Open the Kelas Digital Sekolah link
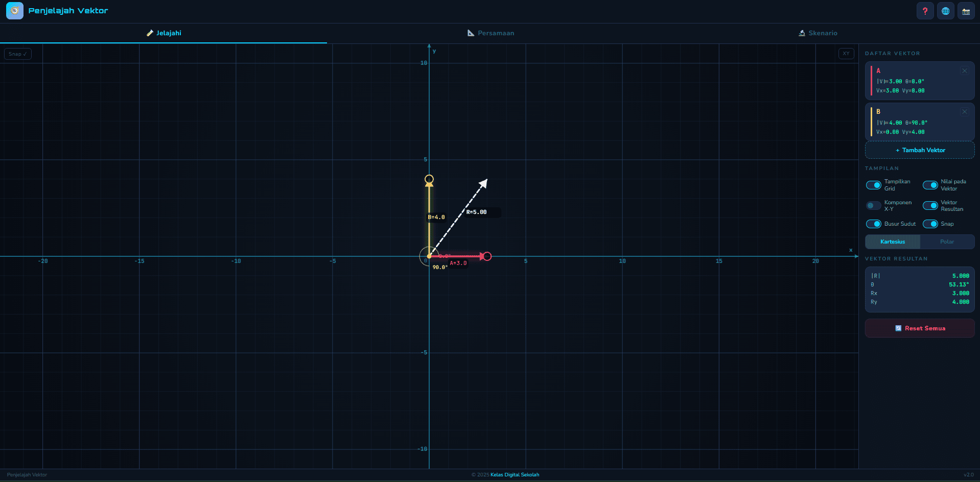Image resolution: width=980 pixels, height=482 pixels. (515, 475)
